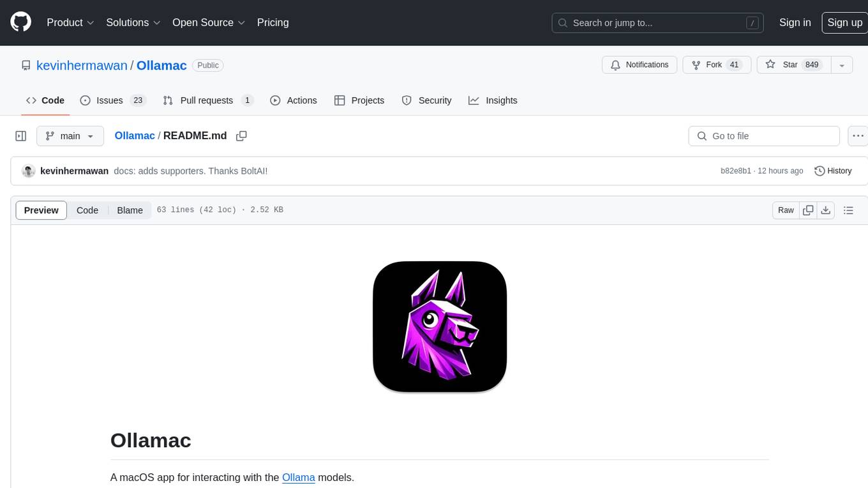
Task: Open the more file actions ellipsis button
Action: pos(858,136)
